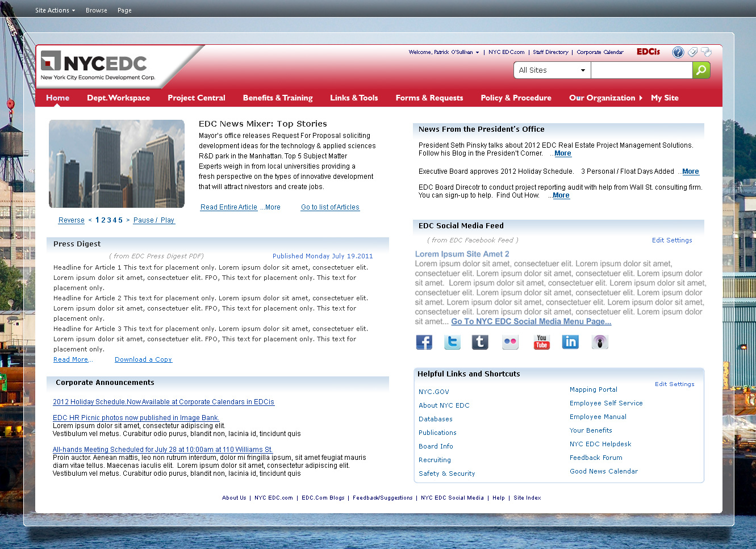Jump to story number 3
Image resolution: width=756 pixels, height=549 pixels.
click(x=109, y=220)
